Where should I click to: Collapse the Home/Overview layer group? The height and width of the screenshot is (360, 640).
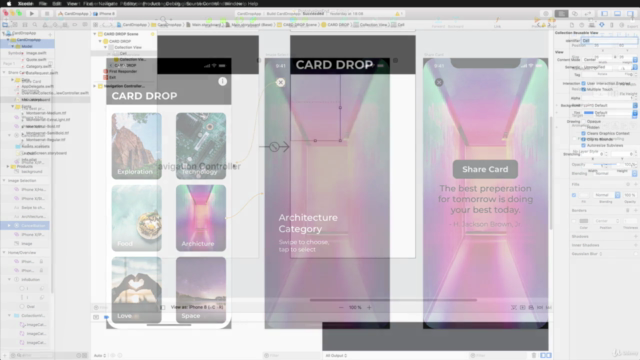coord(4,253)
